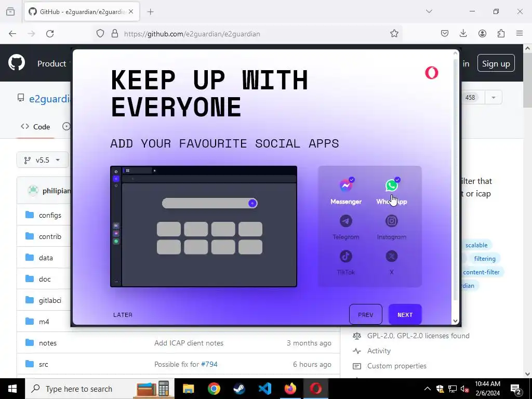Click the NEXT button in Opera dialog
The image size is (532, 399).
click(x=405, y=314)
